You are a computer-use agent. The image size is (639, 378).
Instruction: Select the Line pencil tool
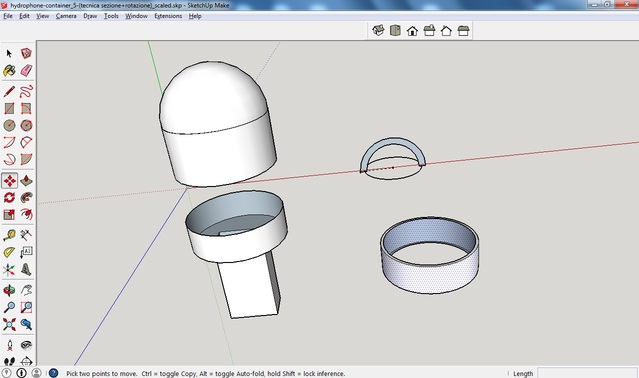point(9,91)
